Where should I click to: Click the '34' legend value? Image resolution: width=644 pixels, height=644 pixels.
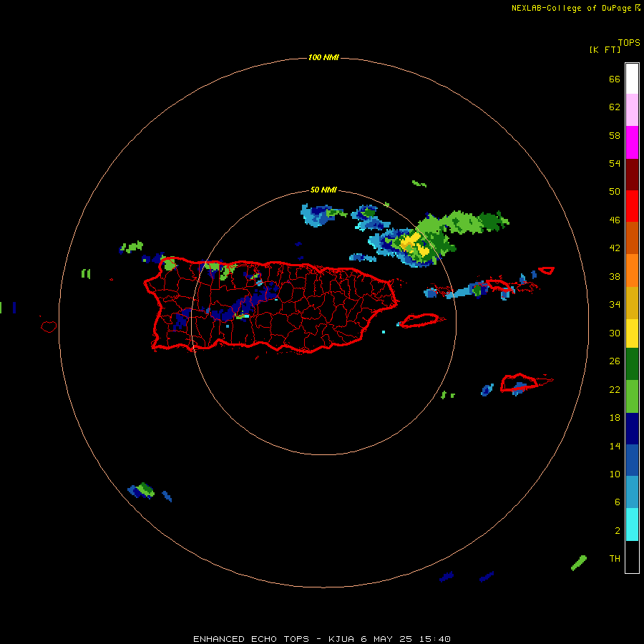(615, 304)
